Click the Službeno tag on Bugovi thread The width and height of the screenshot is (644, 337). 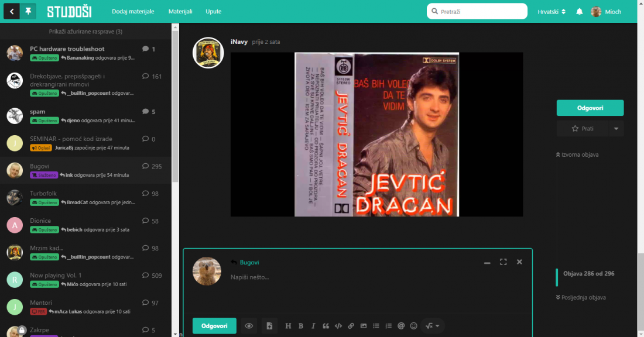[x=44, y=175]
